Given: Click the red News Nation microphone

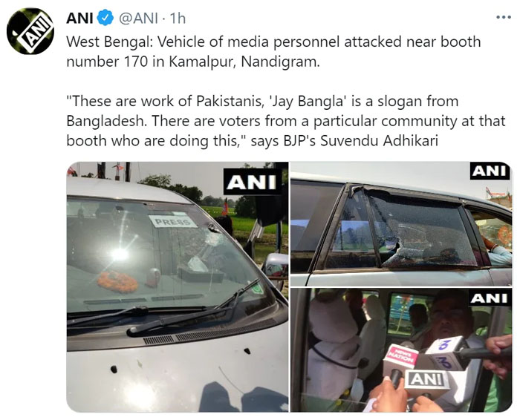Looking at the screenshot, I should point(400,359).
